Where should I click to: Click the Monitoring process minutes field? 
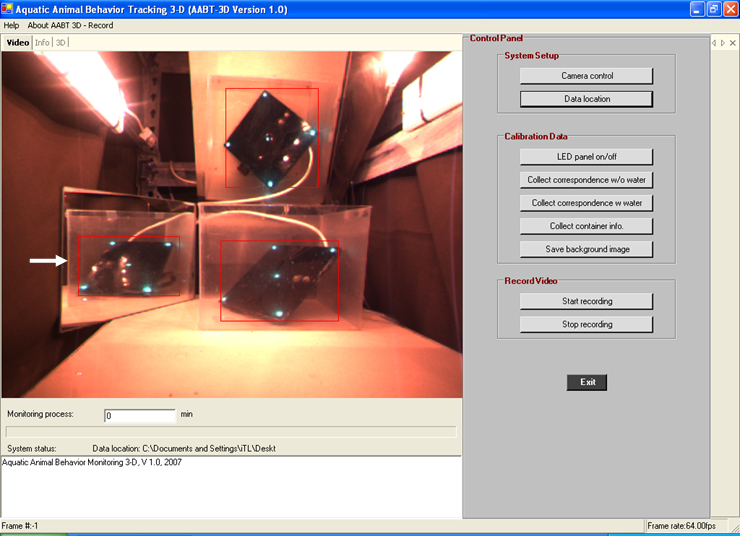tap(139, 415)
